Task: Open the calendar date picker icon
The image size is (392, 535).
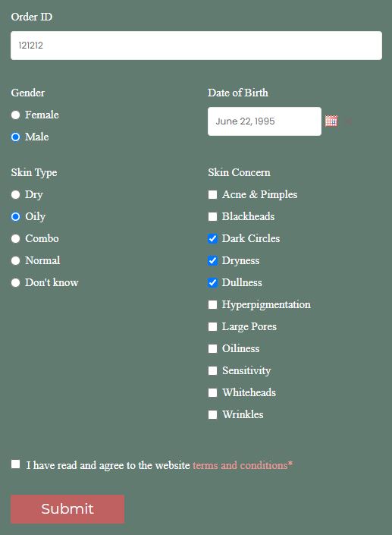Action: pos(331,121)
